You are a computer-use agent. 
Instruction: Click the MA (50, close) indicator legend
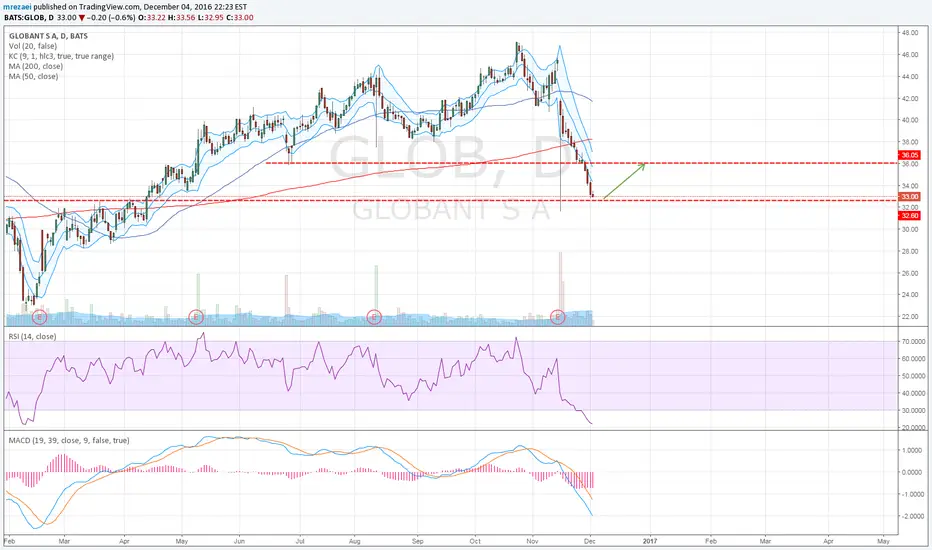tap(33, 76)
